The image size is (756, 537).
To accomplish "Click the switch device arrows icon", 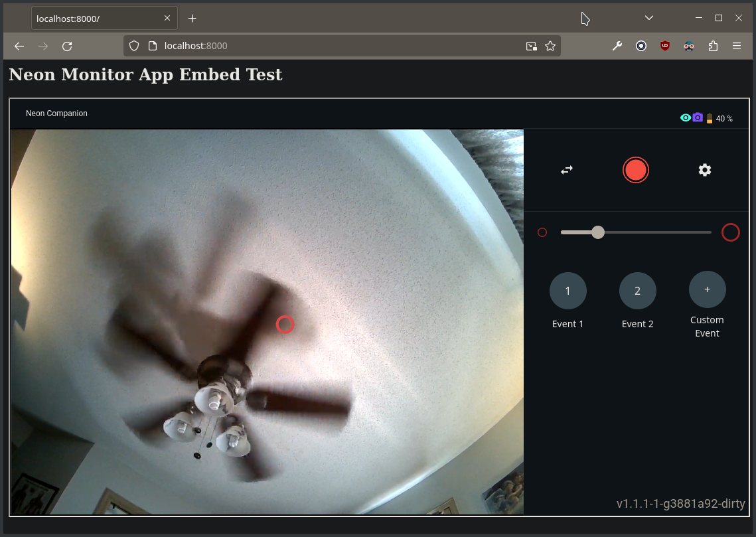I will tap(567, 170).
